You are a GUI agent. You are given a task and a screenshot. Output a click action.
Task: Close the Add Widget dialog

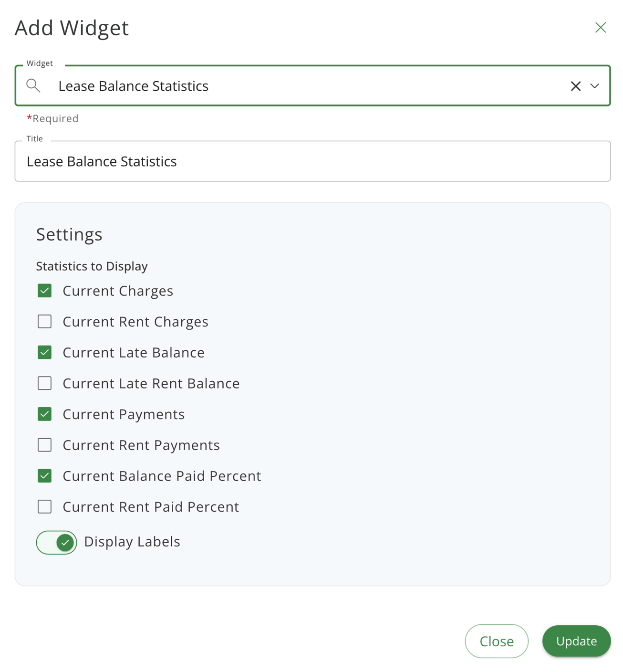(600, 27)
